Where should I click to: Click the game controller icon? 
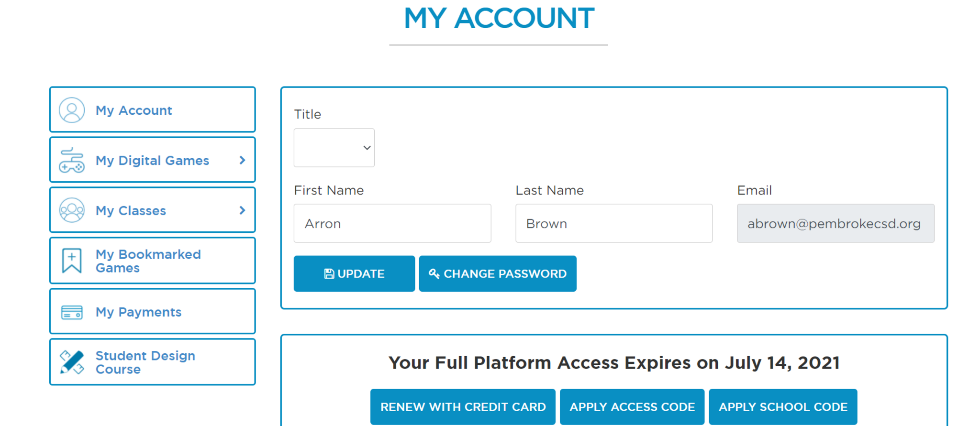[72, 161]
